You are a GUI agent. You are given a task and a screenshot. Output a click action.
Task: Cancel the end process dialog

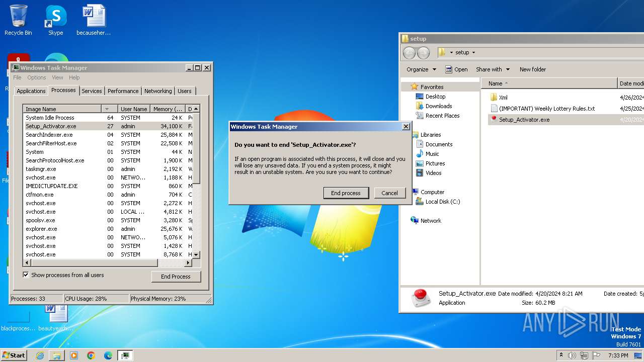coord(389,193)
